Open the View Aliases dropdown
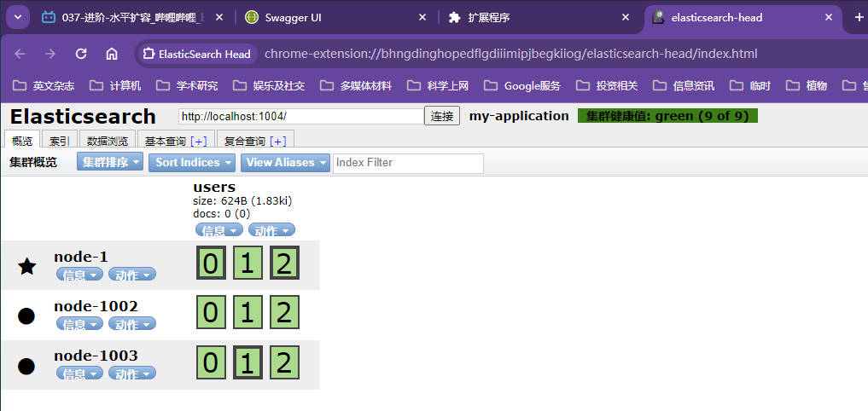This screenshot has height=411, width=868. [x=285, y=162]
